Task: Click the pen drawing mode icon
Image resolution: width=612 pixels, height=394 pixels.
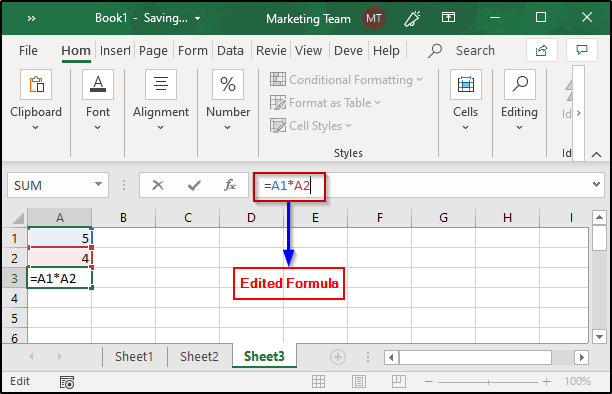Action: click(x=412, y=18)
